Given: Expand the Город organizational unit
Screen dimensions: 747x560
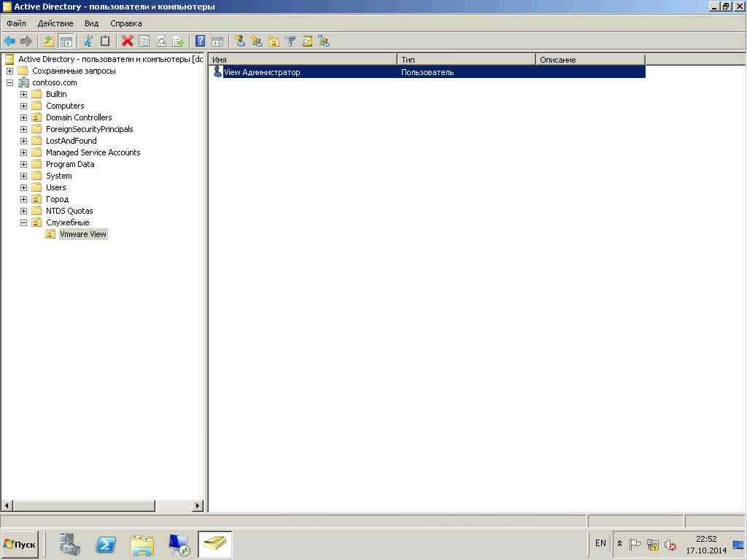Looking at the screenshot, I should click(x=23, y=199).
